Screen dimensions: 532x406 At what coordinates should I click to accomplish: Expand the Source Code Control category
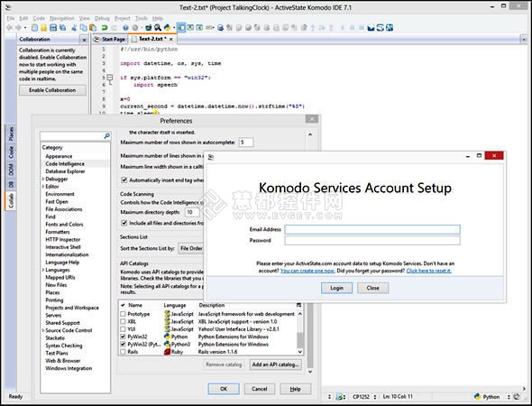[43, 330]
